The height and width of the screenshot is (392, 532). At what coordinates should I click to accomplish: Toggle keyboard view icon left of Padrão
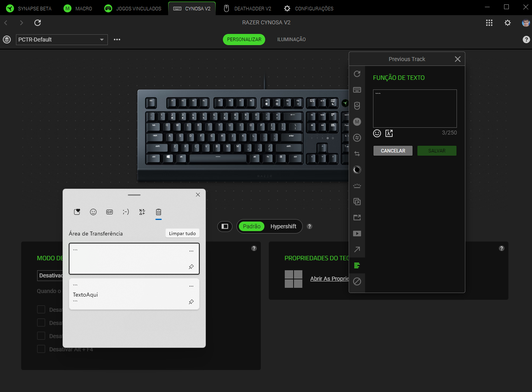[225, 226]
